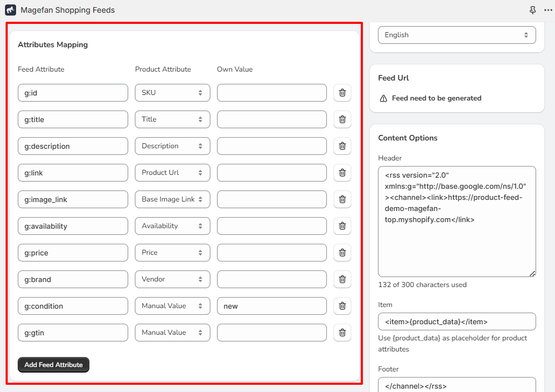Click the Own Value field for g:description
The height and width of the screenshot is (392, 555).
[272, 146]
